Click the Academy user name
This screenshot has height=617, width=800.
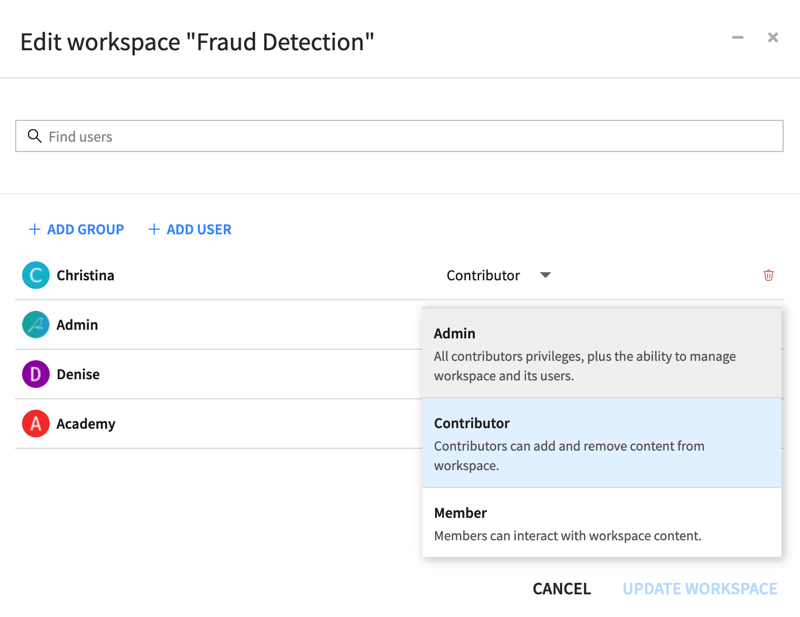point(86,424)
